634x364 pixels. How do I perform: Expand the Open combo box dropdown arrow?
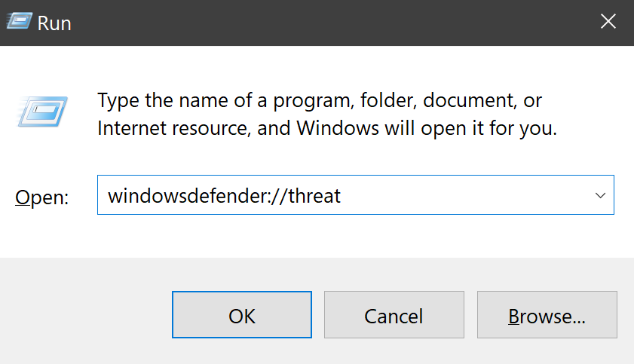click(600, 196)
